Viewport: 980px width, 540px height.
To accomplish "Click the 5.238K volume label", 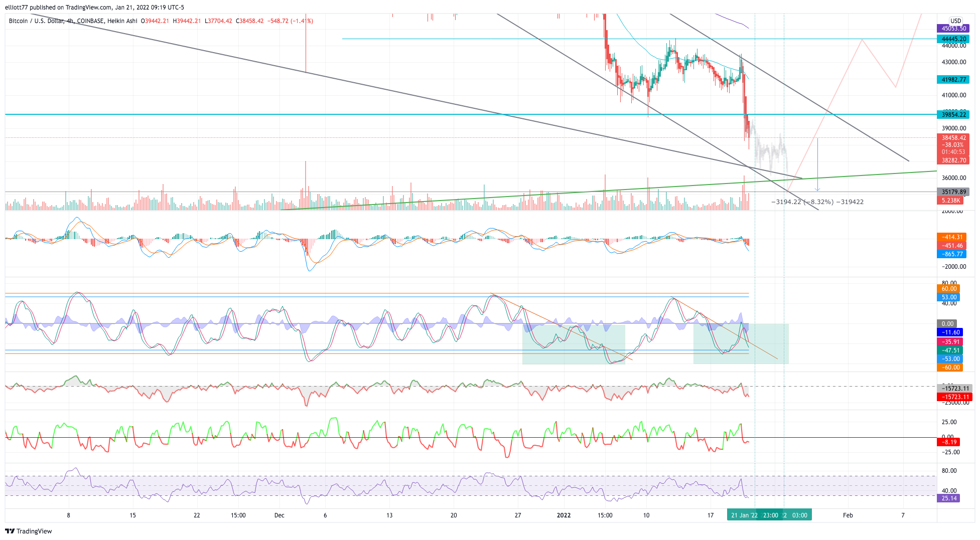I will 950,201.
